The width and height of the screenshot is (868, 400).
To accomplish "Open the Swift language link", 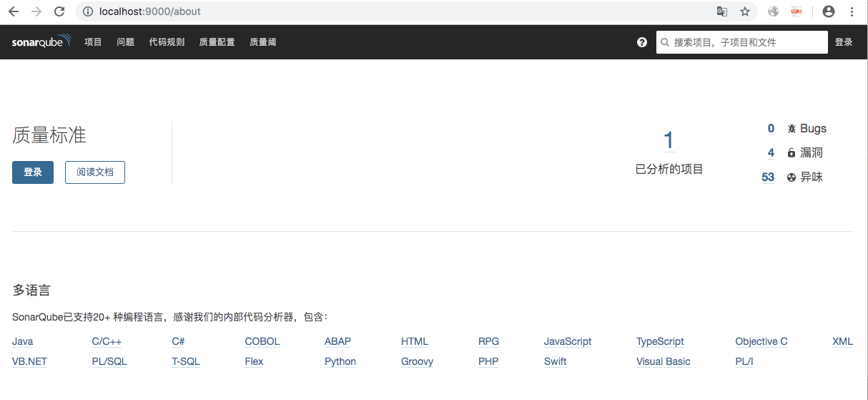I will click(555, 362).
